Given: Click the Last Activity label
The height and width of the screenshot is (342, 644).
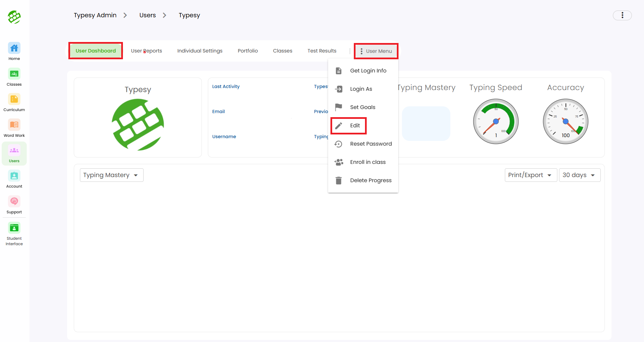Looking at the screenshot, I should coord(226,86).
